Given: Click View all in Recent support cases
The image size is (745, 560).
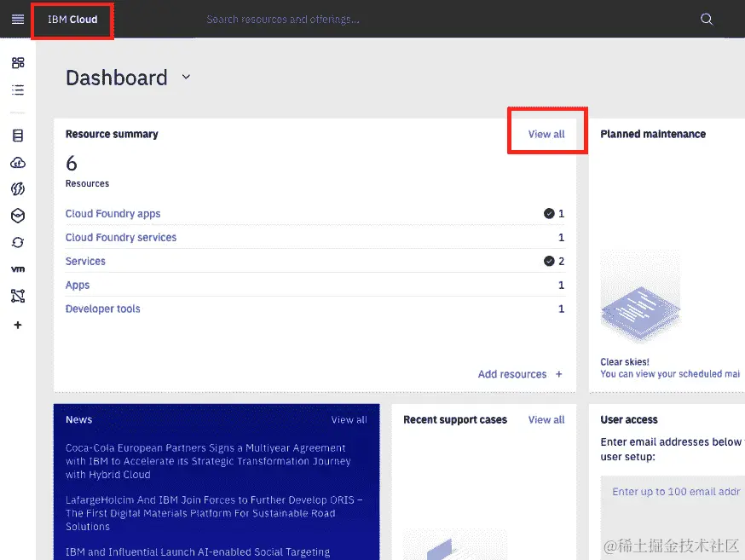Looking at the screenshot, I should [x=546, y=420].
